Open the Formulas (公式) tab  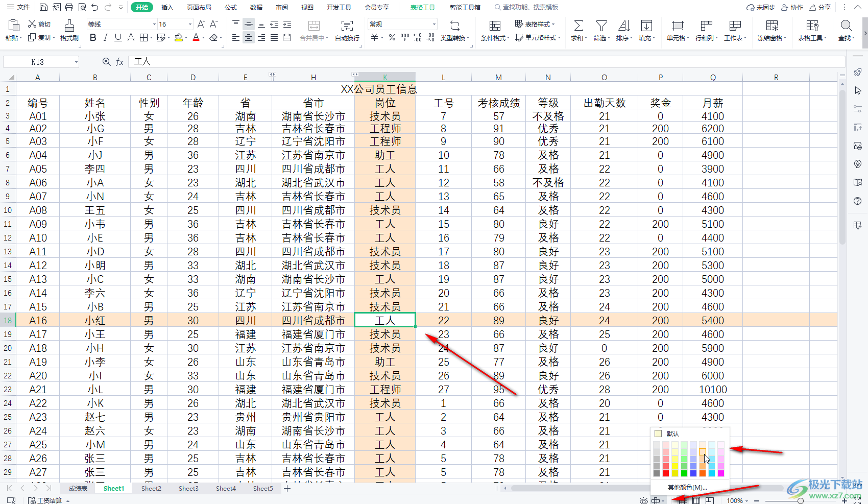click(x=231, y=7)
